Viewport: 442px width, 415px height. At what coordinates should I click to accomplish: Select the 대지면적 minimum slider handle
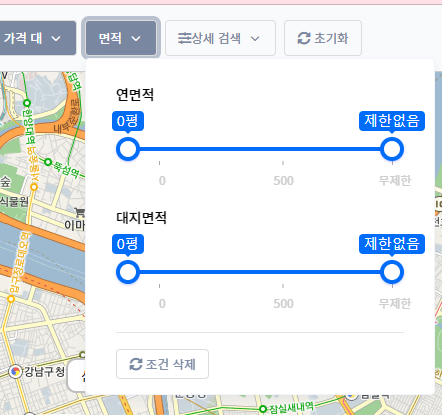pyautogui.click(x=128, y=272)
